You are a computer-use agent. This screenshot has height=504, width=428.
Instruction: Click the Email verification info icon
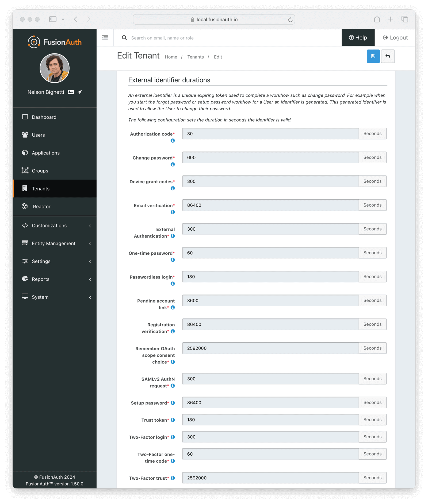click(x=173, y=212)
